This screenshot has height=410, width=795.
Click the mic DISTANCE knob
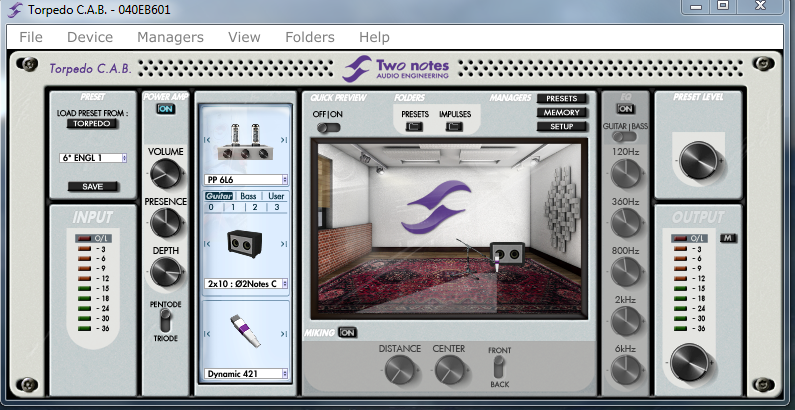tap(400, 369)
